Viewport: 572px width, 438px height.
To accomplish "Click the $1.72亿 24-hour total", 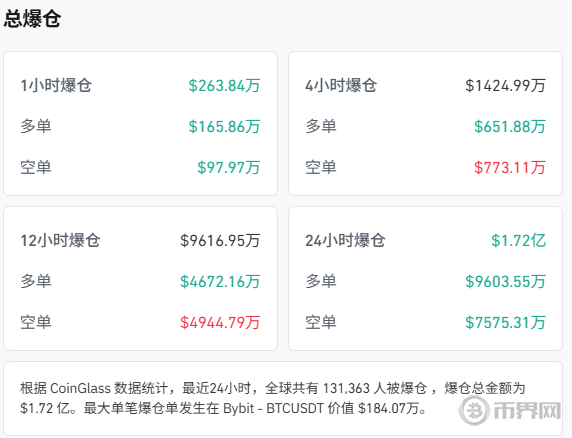I will [518, 241].
